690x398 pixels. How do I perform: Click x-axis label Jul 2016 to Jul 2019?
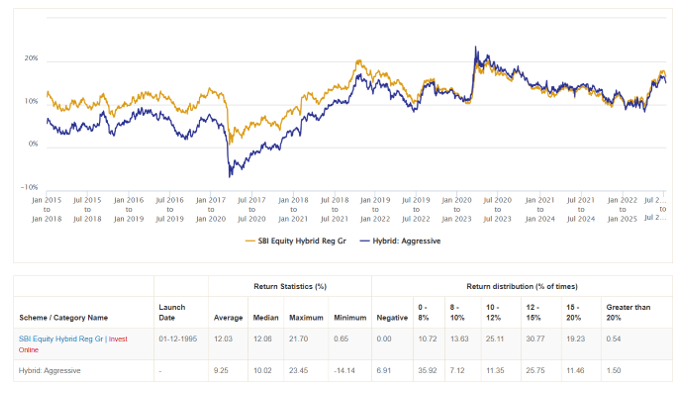tap(169, 210)
